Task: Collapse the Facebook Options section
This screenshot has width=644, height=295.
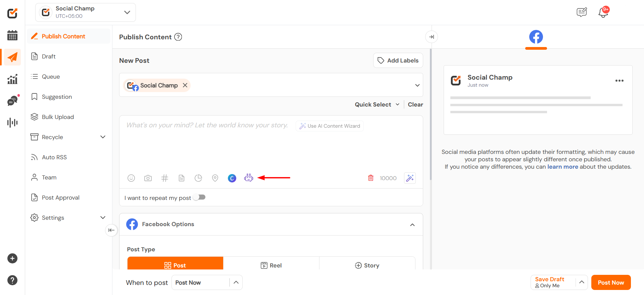Action: [x=412, y=225]
